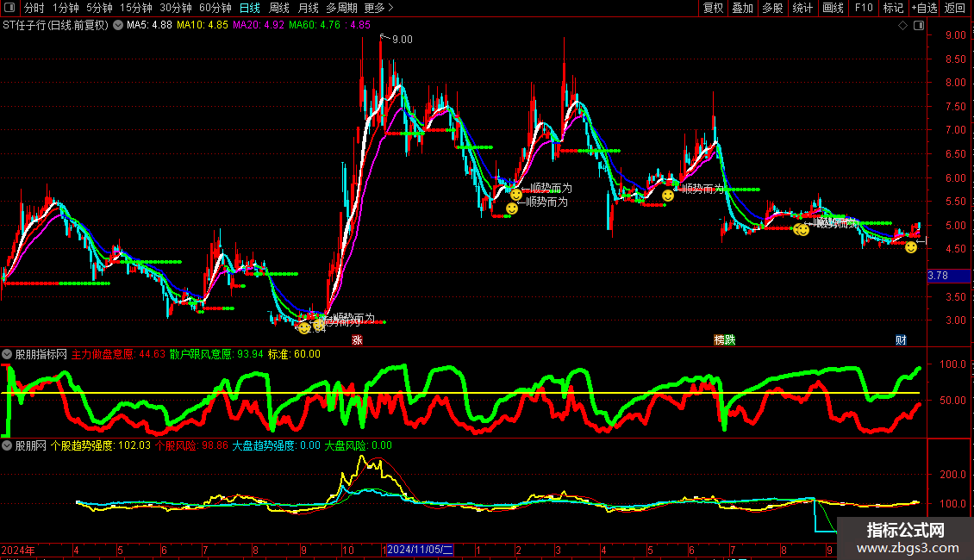Open the main chart indicator dropdown arrow
Screen dimensions: 974x560
[x=118, y=25]
